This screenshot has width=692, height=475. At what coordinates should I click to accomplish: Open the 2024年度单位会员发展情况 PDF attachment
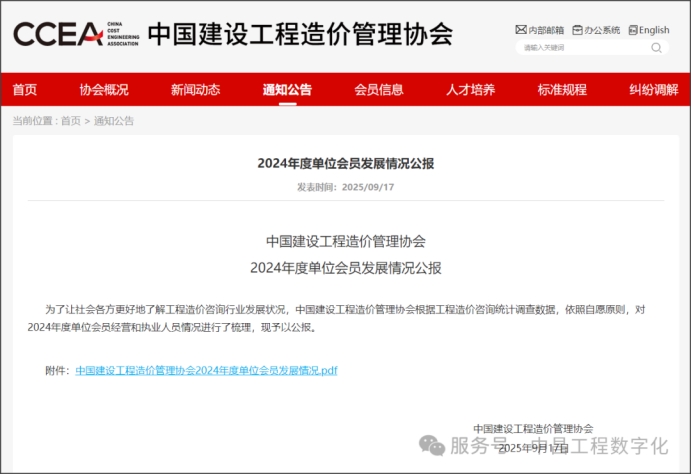click(206, 370)
